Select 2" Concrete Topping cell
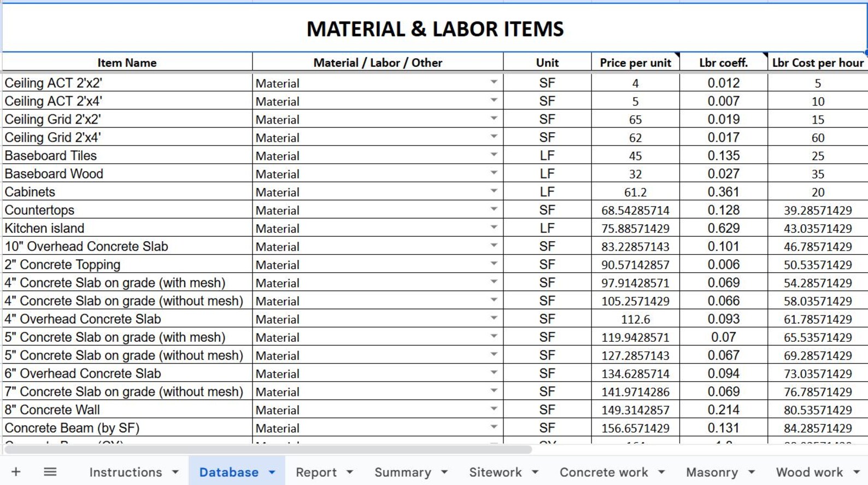Screen dimensions: 868x485 tap(127, 264)
